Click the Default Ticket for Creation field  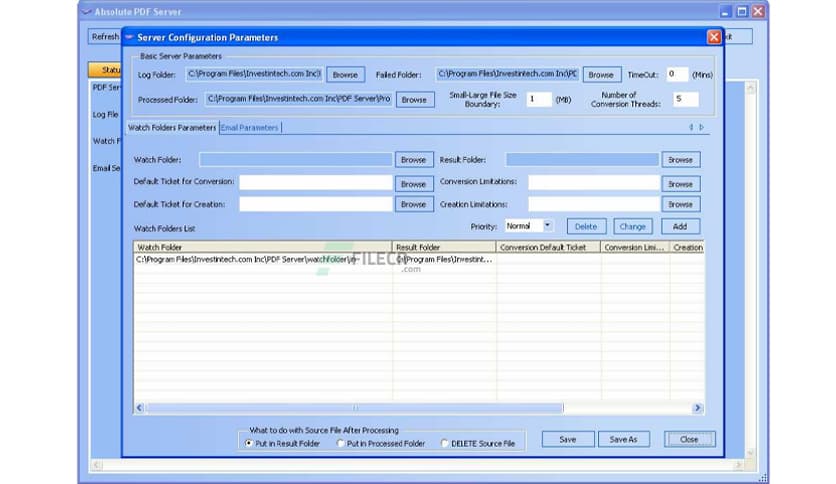coord(316,204)
